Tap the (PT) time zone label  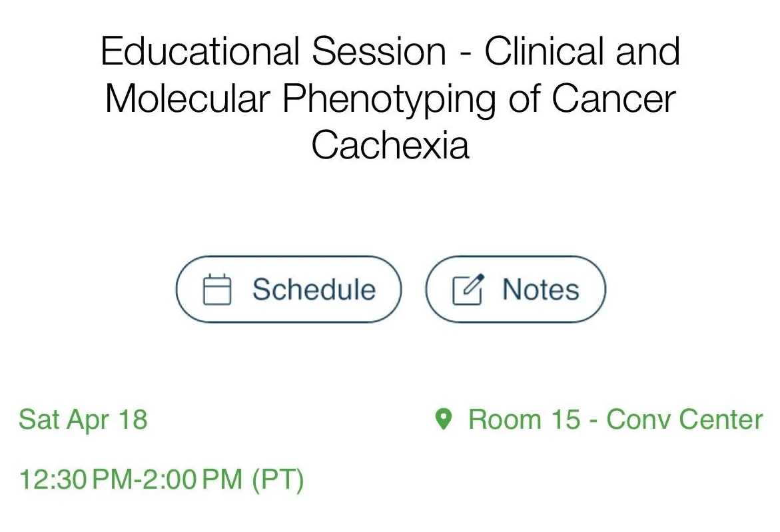[278, 479]
